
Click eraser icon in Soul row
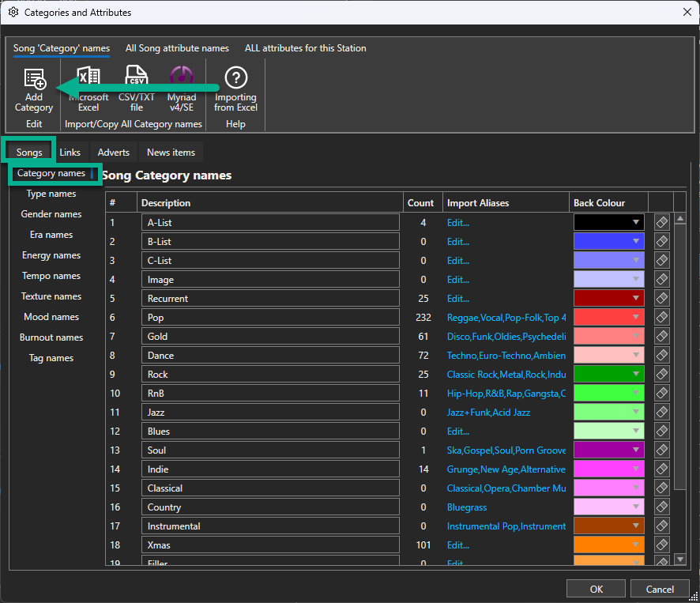pyautogui.click(x=661, y=450)
